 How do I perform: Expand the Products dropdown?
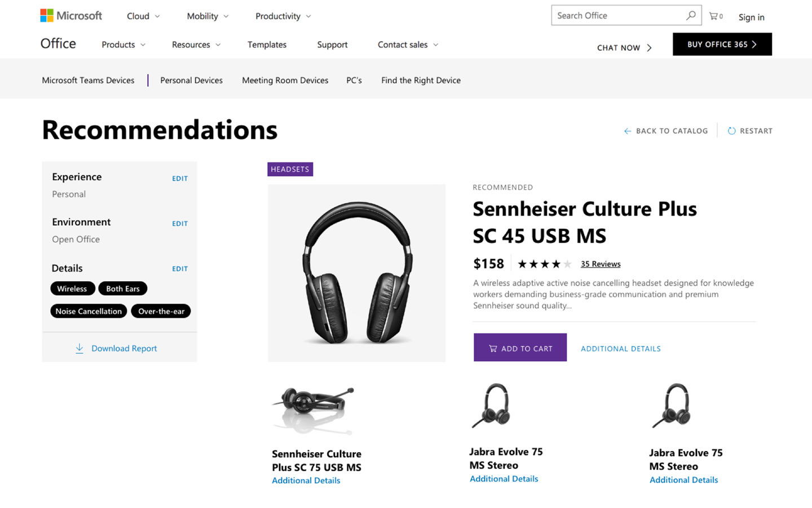tap(123, 45)
